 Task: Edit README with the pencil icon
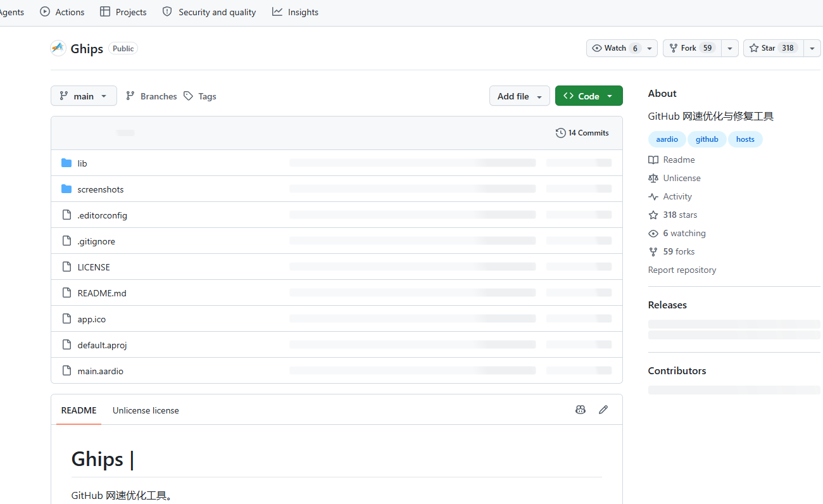603,410
